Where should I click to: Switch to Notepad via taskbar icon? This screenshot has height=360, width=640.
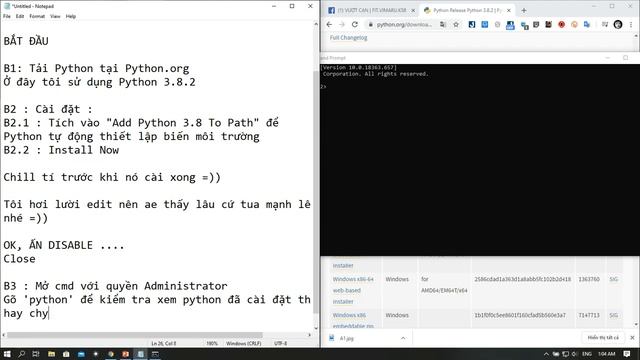tap(140, 354)
